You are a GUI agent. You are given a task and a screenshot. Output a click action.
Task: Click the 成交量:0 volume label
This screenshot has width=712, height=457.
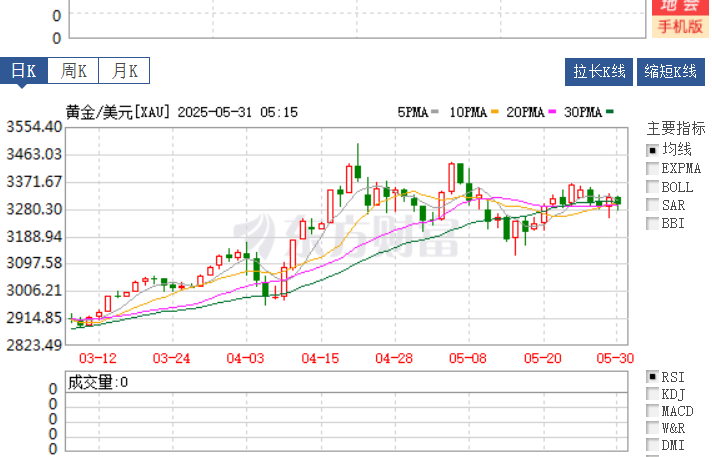(98, 382)
